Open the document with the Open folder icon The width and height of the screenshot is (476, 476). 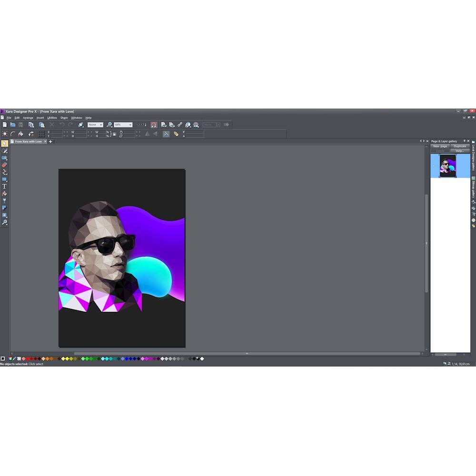click(x=13, y=125)
